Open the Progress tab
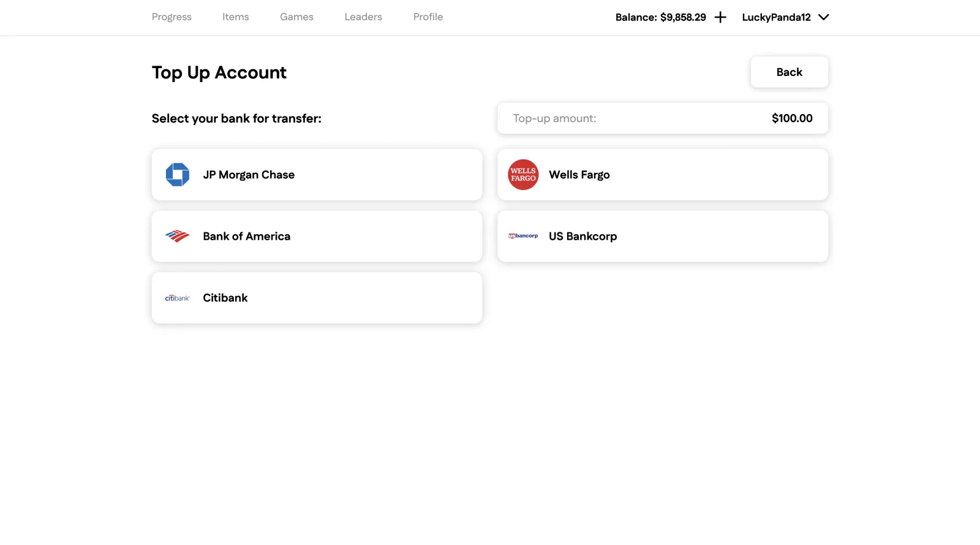The height and width of the screenshot is (545, 980). pos(171,17)
